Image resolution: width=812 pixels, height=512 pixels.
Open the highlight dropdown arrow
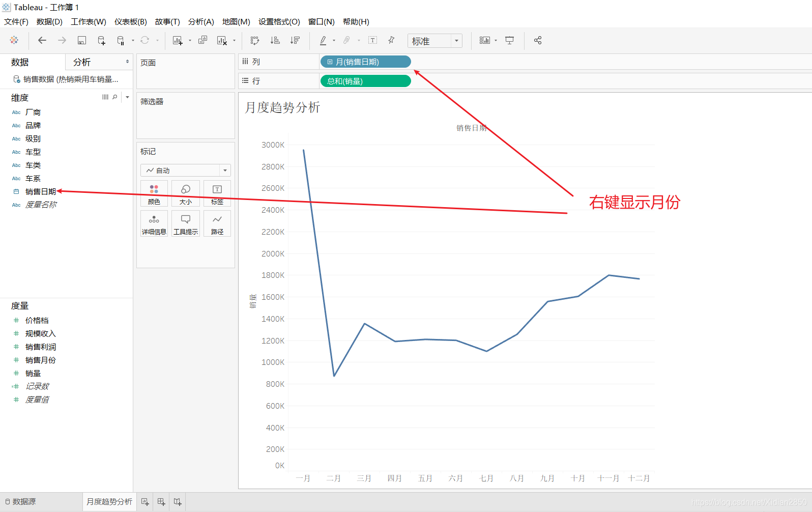(334, 40)
